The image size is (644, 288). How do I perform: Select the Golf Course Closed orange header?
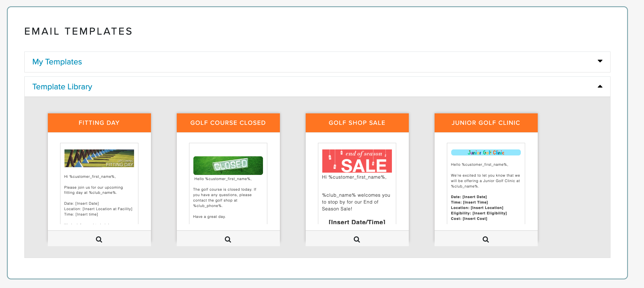pos(228,123)
